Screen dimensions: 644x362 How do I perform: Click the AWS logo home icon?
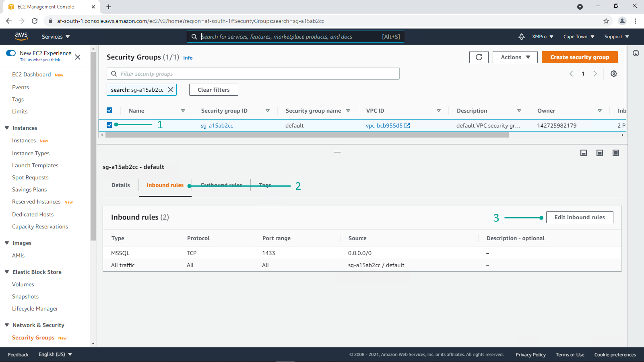[x=21, y=36]
